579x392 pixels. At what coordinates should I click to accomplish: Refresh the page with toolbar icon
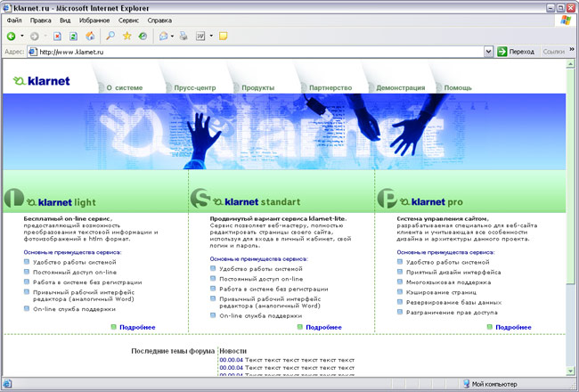click(x=73, y=37)
